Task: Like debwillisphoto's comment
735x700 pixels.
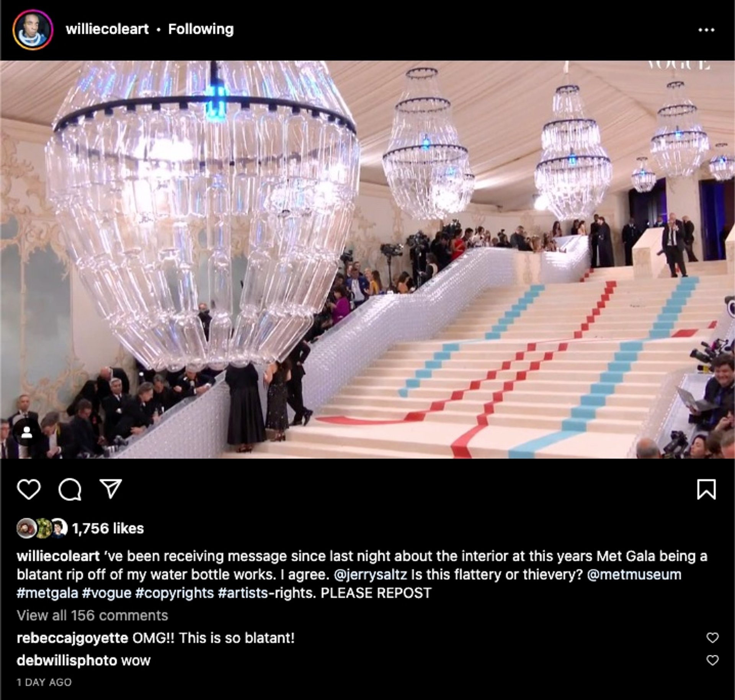Action: tap(712, 661)
